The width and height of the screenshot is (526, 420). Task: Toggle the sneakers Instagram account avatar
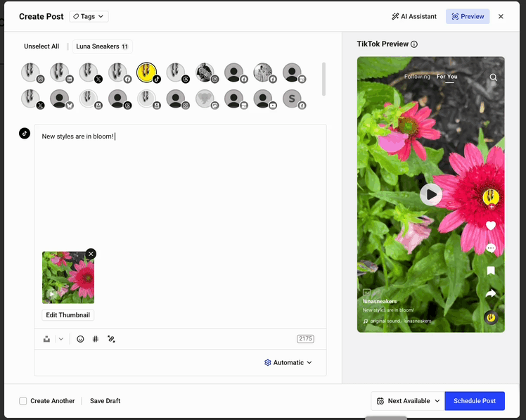32,72
